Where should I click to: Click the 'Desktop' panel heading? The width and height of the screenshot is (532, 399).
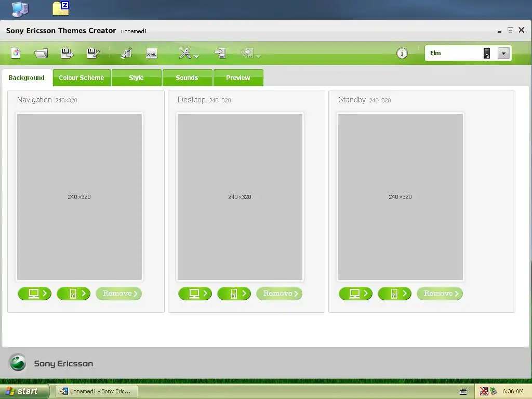point(191,100)
